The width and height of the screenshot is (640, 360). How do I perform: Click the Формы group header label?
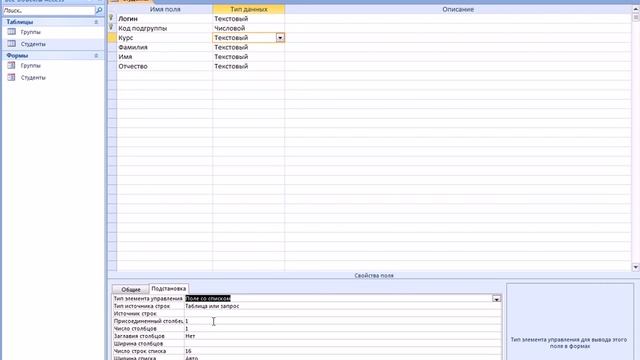click(x=17, y=56)
